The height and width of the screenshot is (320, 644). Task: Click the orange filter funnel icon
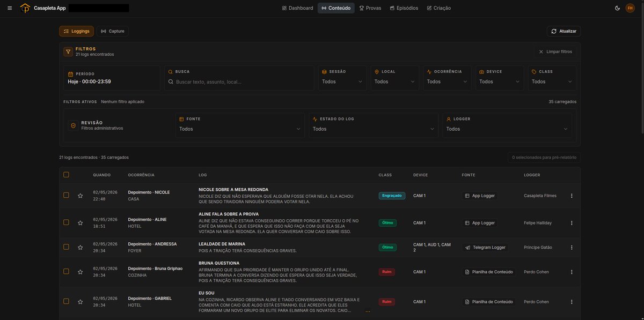pyautogui.click(x=68, y=52)
